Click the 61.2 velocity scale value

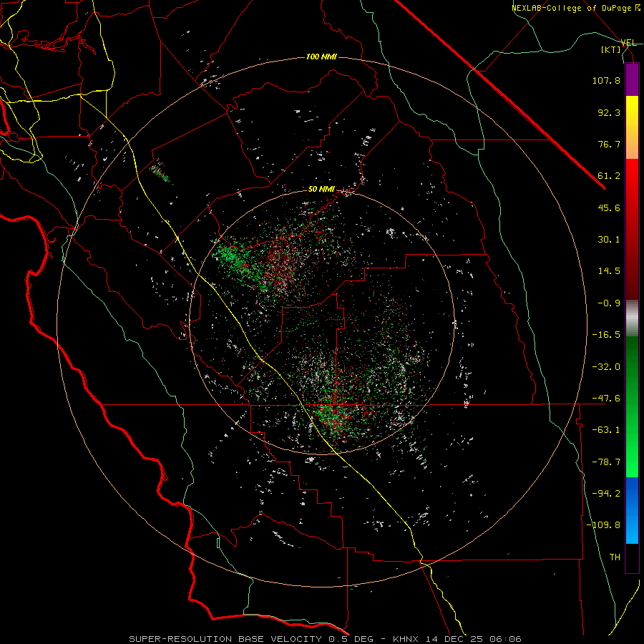609,176
